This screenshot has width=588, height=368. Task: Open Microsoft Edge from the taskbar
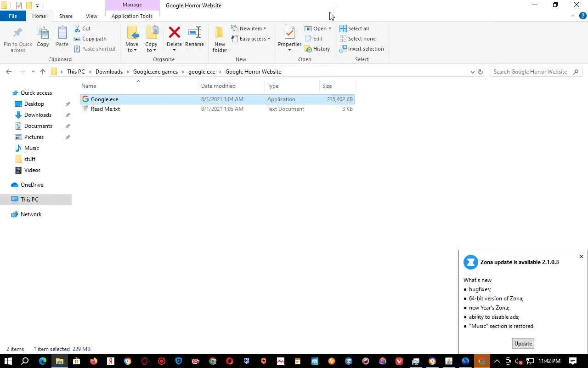coord(43,361)
